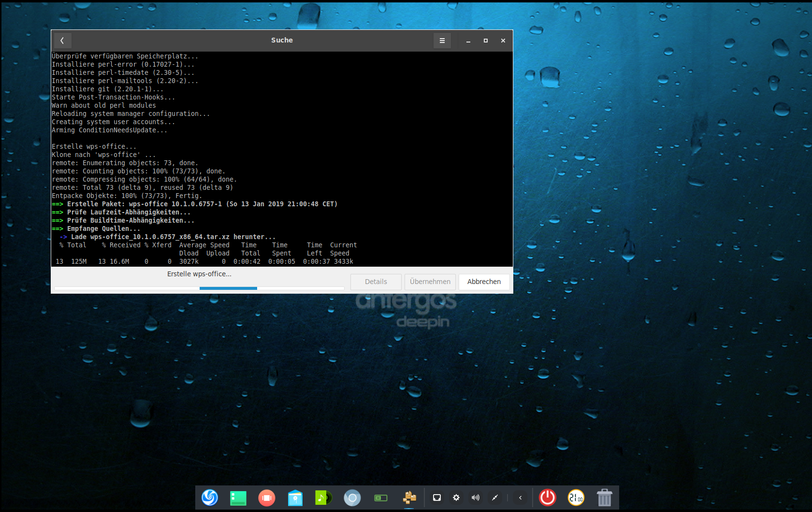Open the blue app store dock icon
The image size is (812, 512).
[x=295, y=498]
